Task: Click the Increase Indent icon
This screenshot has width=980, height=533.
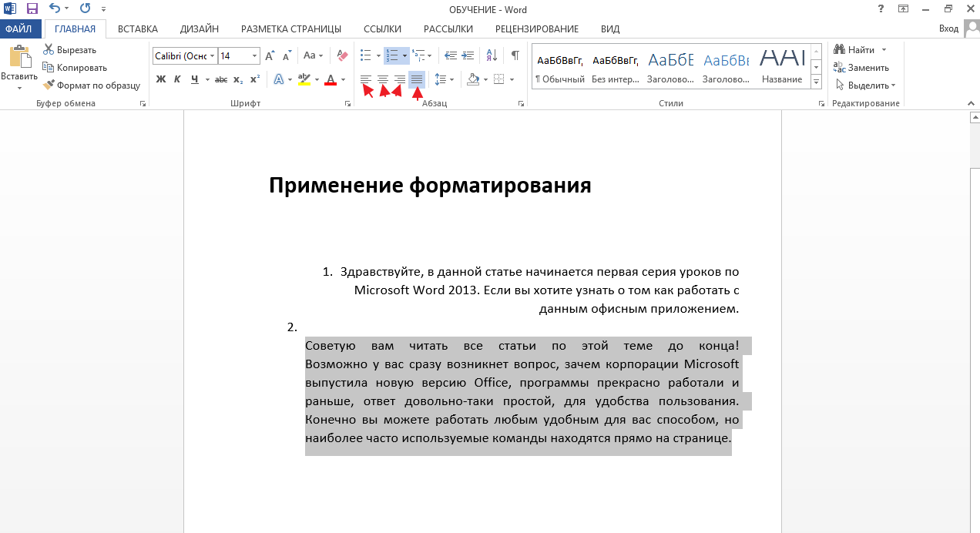Action: (469, 56)
